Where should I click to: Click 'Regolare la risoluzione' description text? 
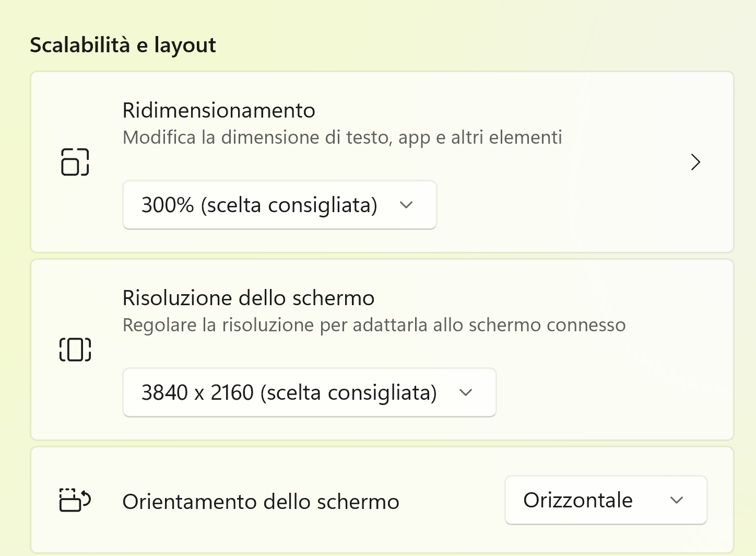(374, 325)
